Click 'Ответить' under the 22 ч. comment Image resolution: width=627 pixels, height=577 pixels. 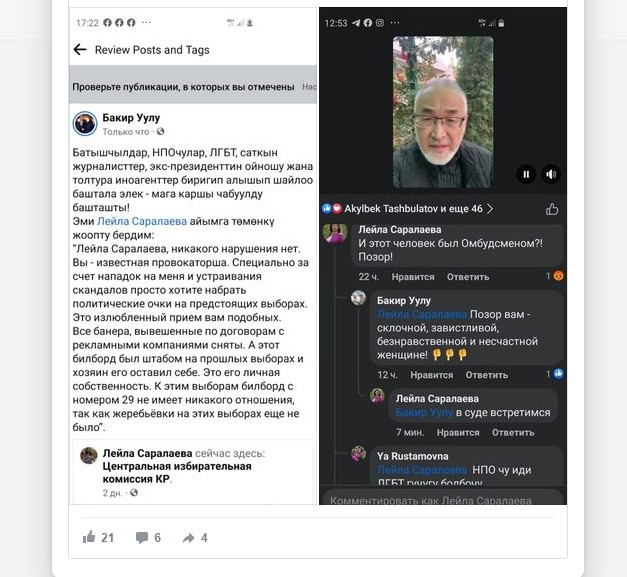coord(468,277)
